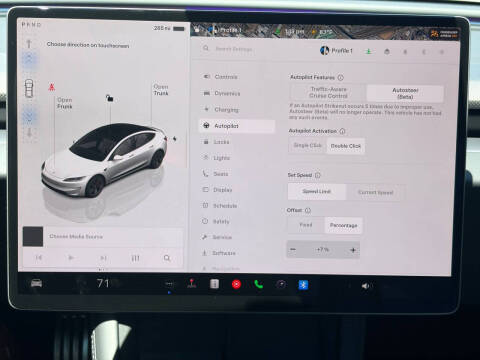The height and width of the screenshot is (360, 480).
Task: Tap the Open Frunk label
Action: click(x=64, y=103)
